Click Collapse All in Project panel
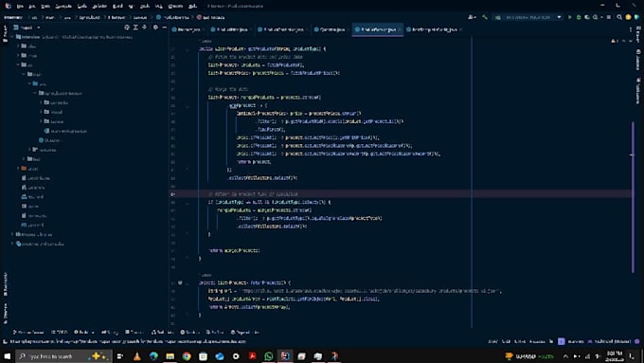 tap(145, 27)
